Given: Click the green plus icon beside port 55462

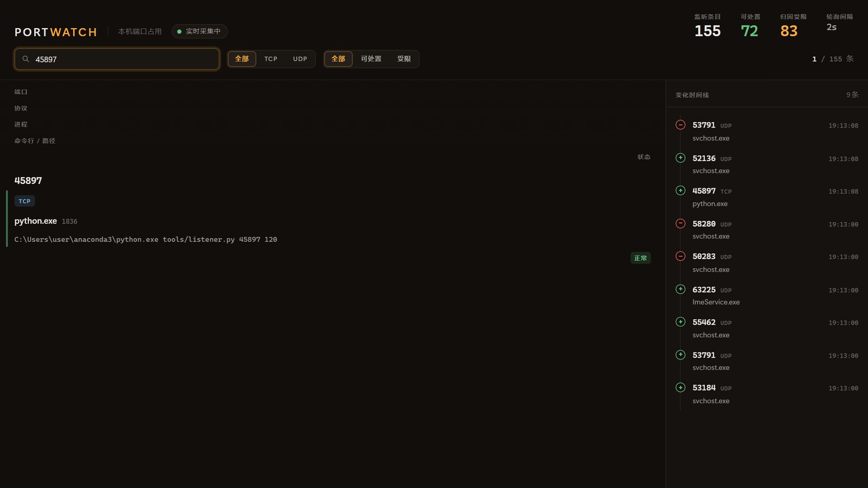Looking at the screenshot, I should (x=680, y=322).
